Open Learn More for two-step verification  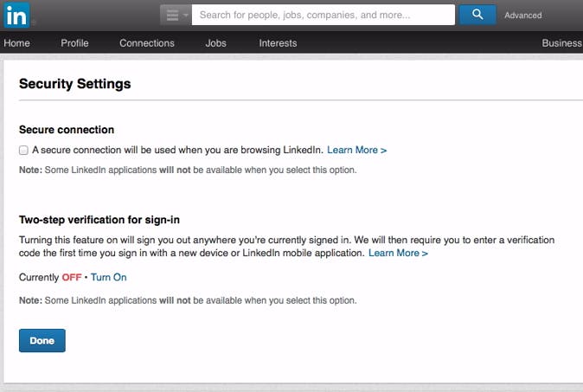click(398, 254)
